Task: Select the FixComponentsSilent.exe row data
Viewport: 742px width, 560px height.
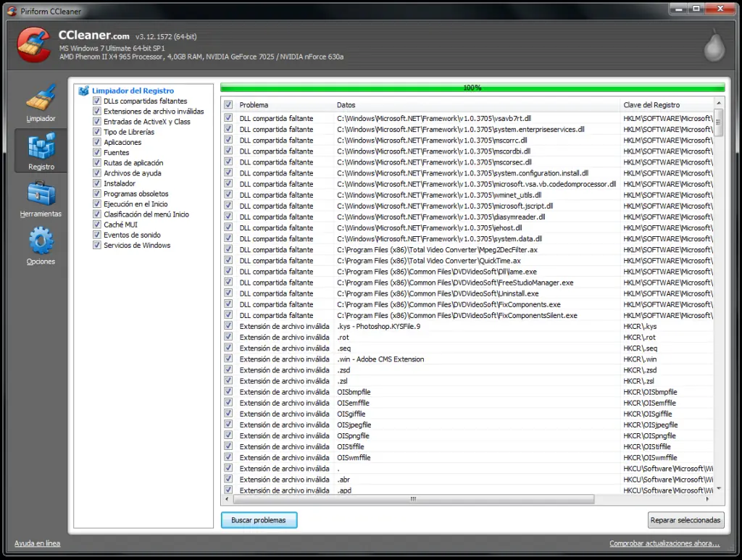Action: 457,315
